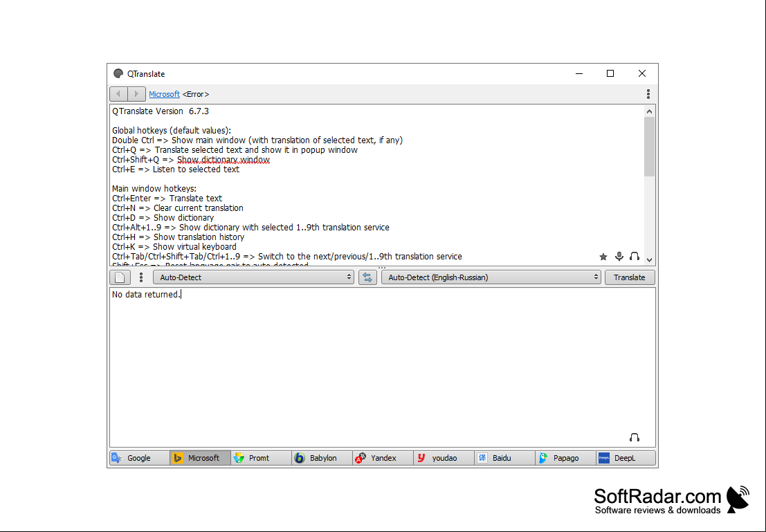Select the Microsoft service tab
The height and width of the screenshot is (532, 766).
click(x=200, y=458)
